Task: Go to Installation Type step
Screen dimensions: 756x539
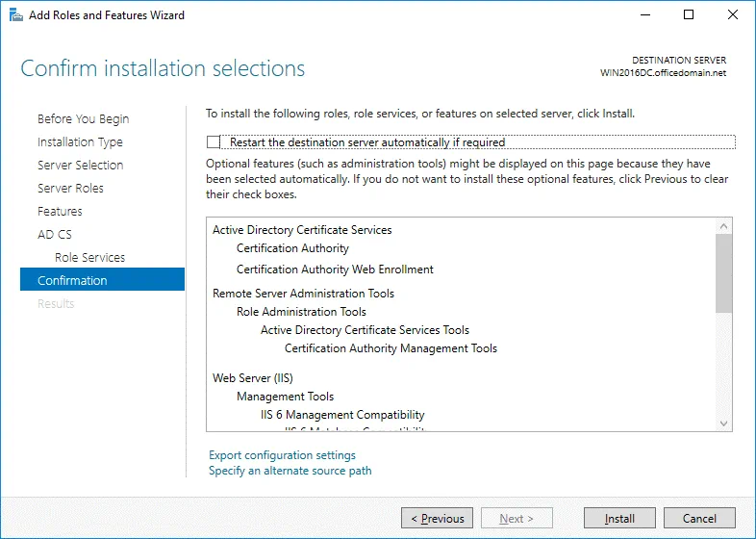Action: coord(80,142)
